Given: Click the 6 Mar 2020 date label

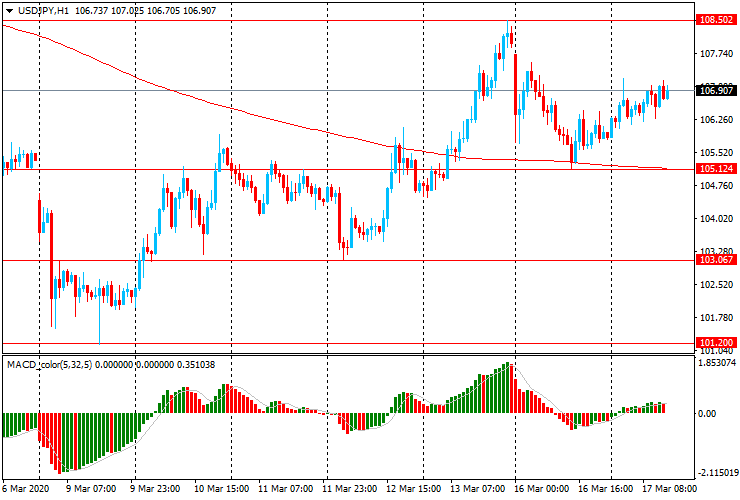Looking at the screenshot, I should [x=25, y=488].
